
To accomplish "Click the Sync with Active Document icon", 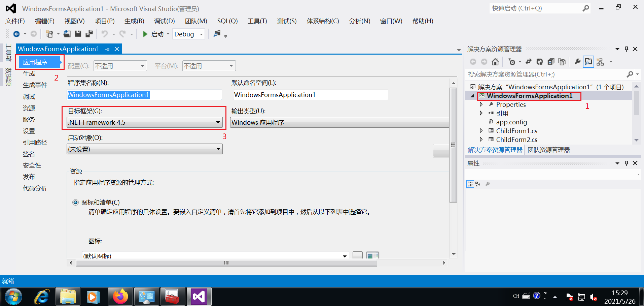I will (529, 62).
